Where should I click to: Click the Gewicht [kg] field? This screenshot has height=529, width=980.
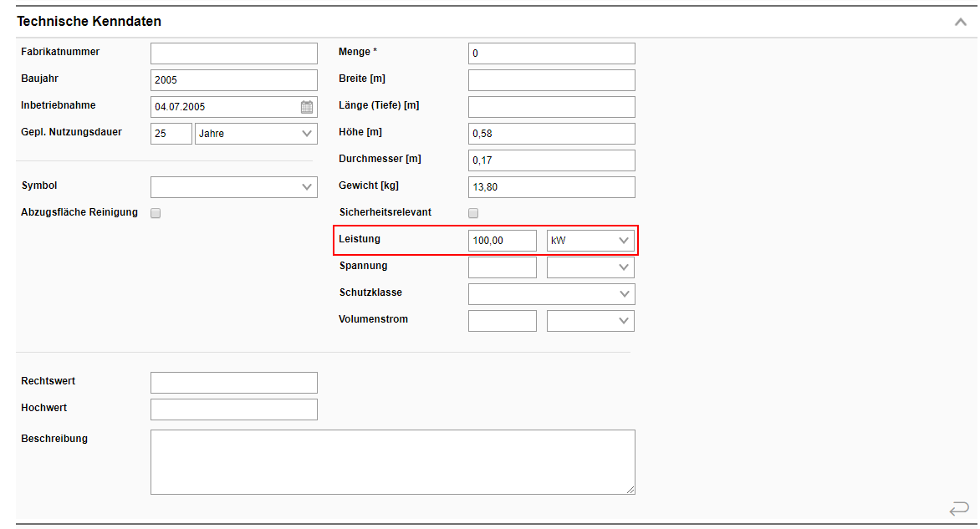[x=552, y=187]
